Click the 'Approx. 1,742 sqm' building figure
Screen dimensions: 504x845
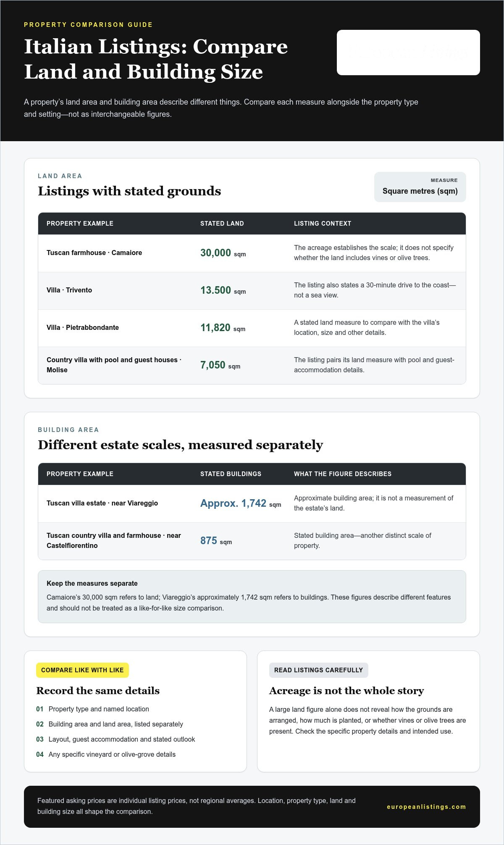click(x=241, y=503)
